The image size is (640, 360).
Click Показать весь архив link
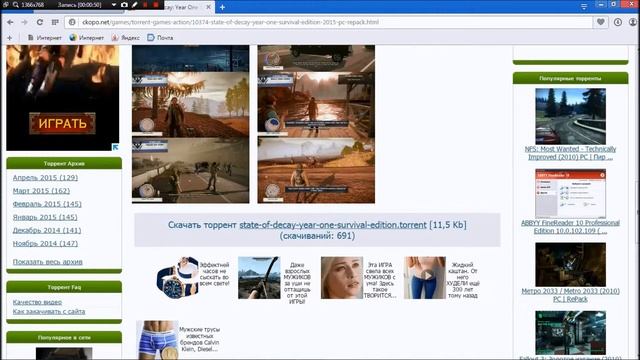(x=47, y=262)
